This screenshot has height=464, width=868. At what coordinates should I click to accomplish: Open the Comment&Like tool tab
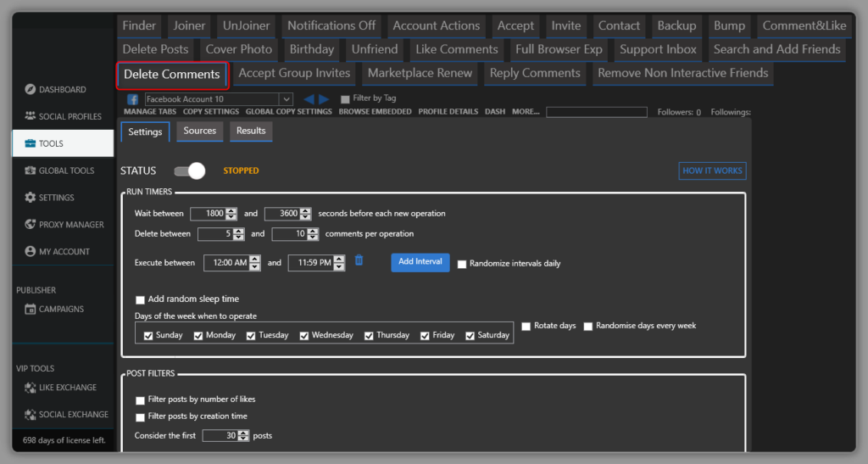click(804, 26)
